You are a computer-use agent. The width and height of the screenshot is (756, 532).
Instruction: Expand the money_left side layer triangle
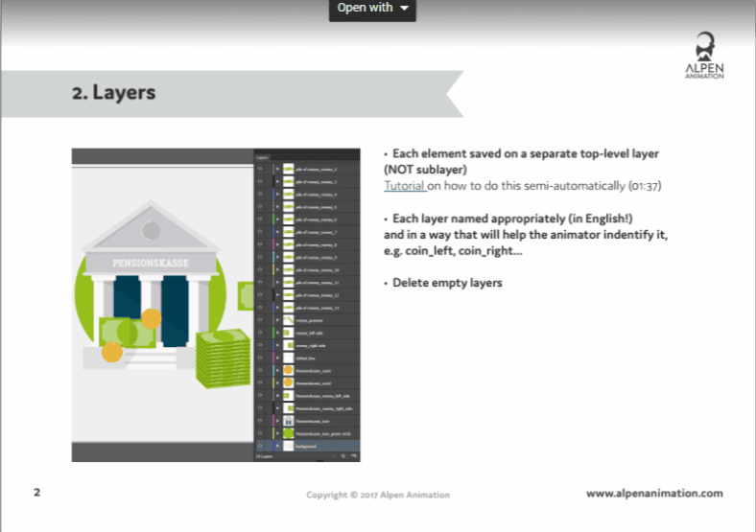point(277,333)
